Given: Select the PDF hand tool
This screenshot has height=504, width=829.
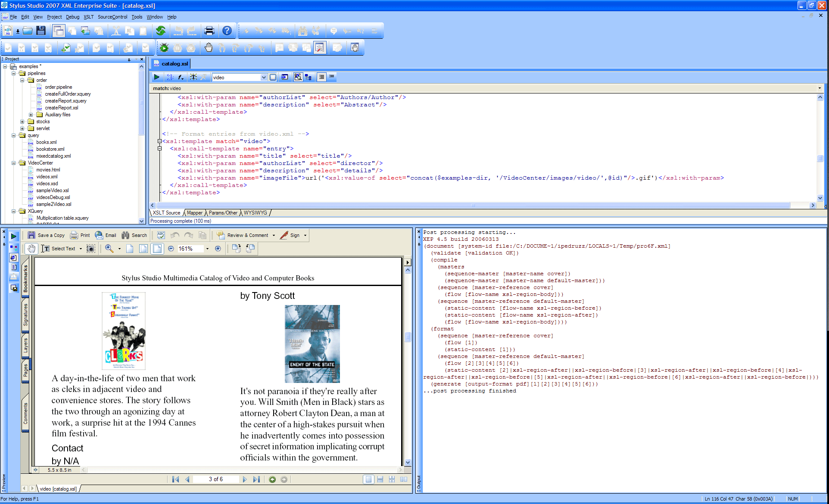Looking at the screenshot, I should click(31, 249).
